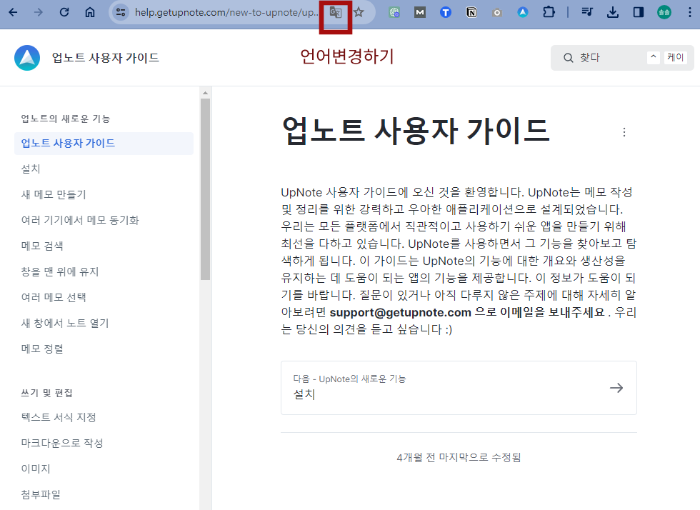The width and height of the screenshot is (700, 510).
Task: Open 메모 정렬 sidebar page
Action: tap(42, 349)
